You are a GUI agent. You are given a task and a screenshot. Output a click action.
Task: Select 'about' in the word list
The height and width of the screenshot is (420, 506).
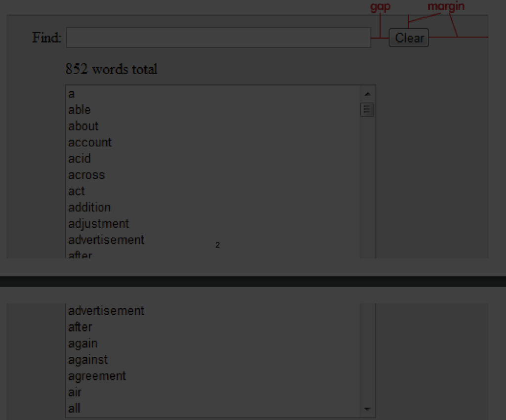point(83,126)
